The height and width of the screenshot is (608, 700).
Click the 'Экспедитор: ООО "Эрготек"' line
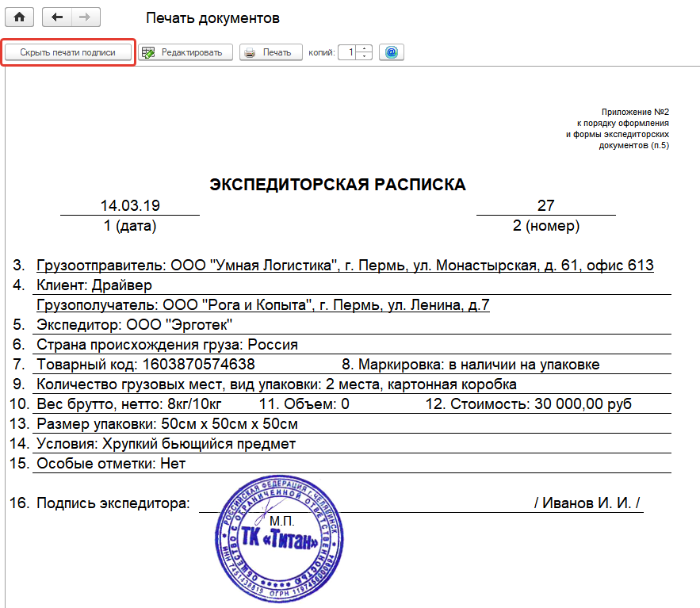(x=135, y=324)
